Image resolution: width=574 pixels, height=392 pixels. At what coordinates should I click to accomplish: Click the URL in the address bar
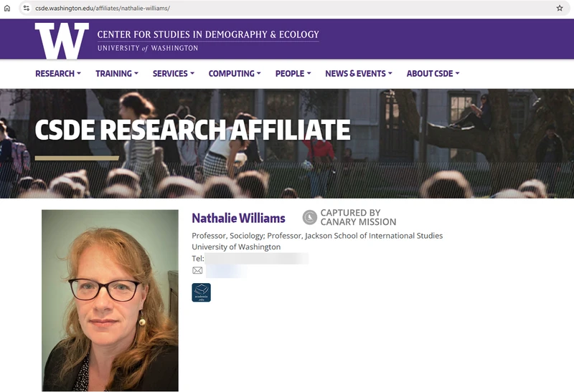[x=103, y=8]
